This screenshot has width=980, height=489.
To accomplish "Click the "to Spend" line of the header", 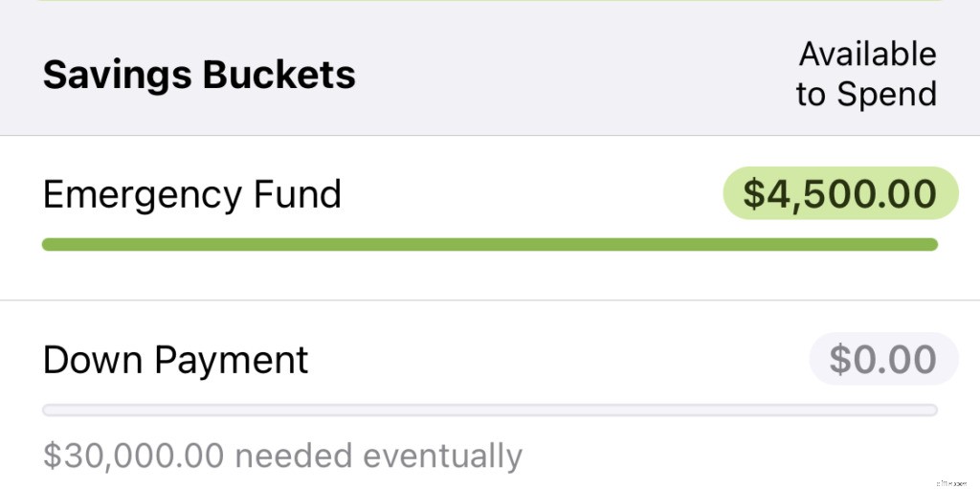I will pos(866,94).
